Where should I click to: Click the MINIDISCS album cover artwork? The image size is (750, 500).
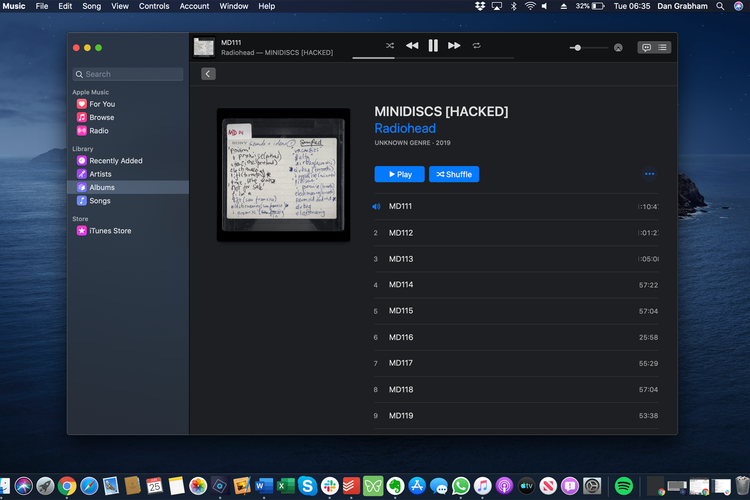tap(283, 175)
